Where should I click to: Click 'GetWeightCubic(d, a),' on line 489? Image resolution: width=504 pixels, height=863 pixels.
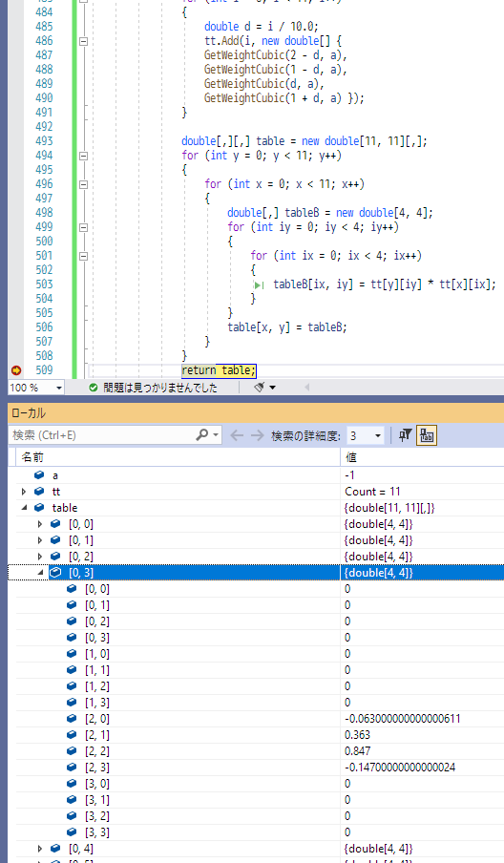264,84
